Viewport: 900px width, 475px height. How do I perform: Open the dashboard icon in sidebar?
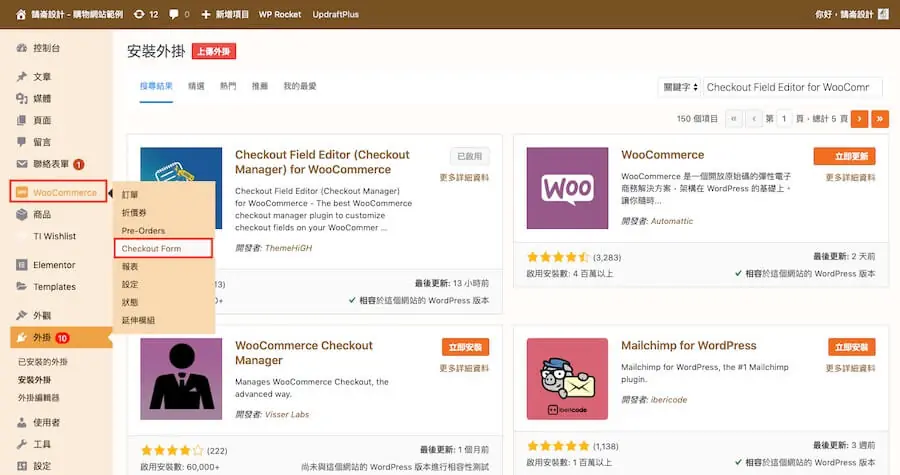tap(22, 48)
